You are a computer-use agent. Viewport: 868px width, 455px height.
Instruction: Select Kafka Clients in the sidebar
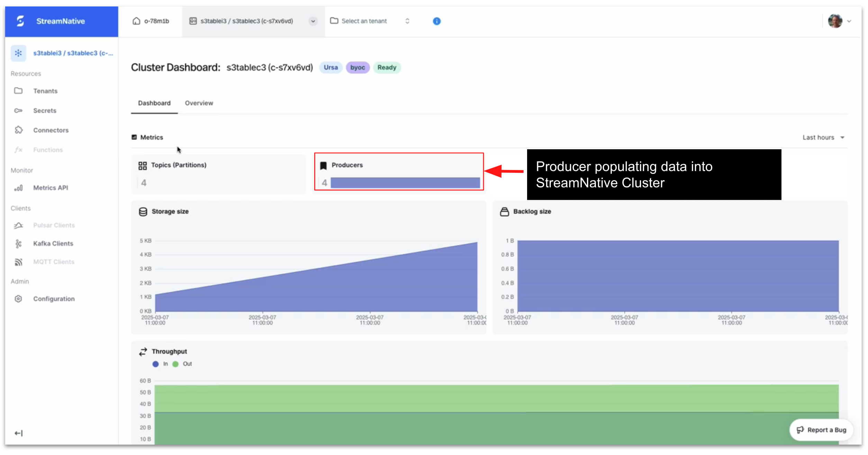53,243
